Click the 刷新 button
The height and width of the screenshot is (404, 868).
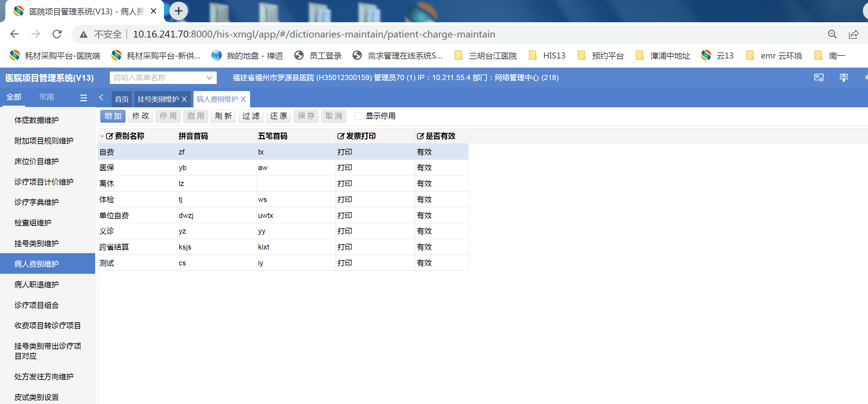(x=223, y=116)
